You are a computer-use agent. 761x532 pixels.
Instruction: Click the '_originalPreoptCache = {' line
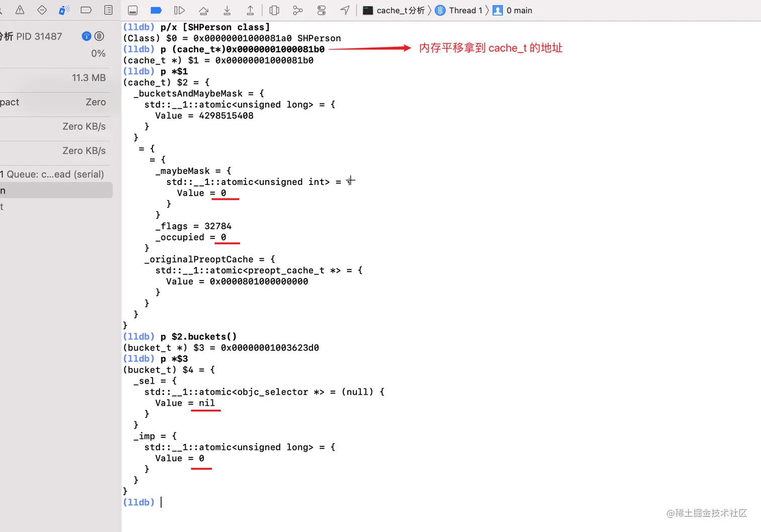point(210,259)
